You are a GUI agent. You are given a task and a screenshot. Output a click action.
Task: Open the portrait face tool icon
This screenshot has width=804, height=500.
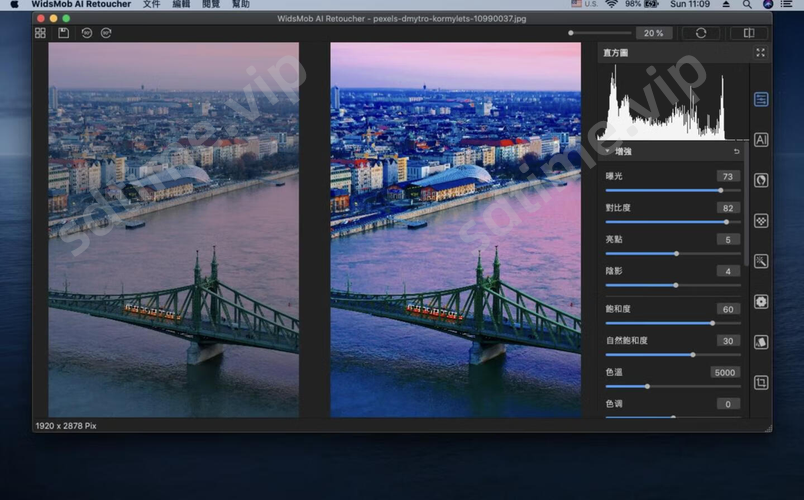[x=761, y=180]
